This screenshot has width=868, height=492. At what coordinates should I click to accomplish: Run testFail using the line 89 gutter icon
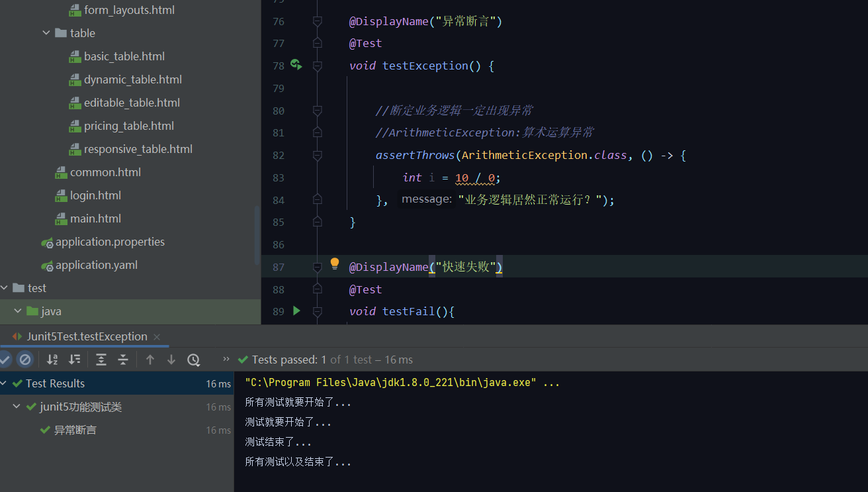point(296,311)
